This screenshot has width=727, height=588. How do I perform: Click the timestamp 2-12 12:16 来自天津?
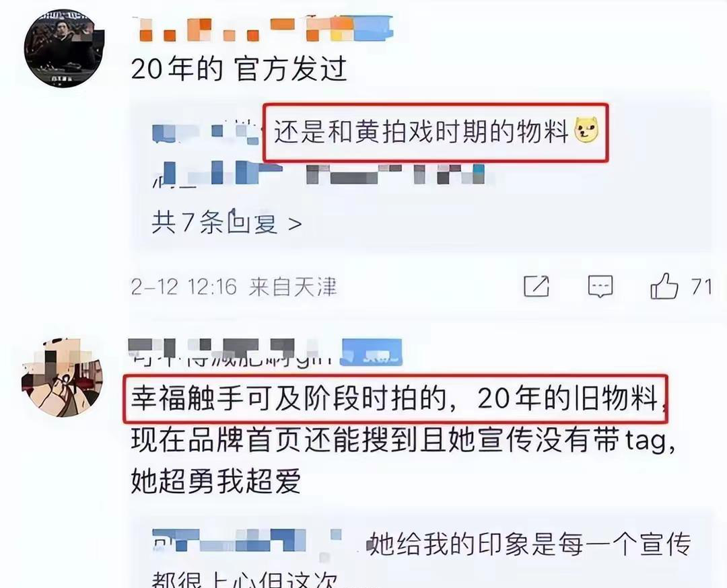(234, 287)
